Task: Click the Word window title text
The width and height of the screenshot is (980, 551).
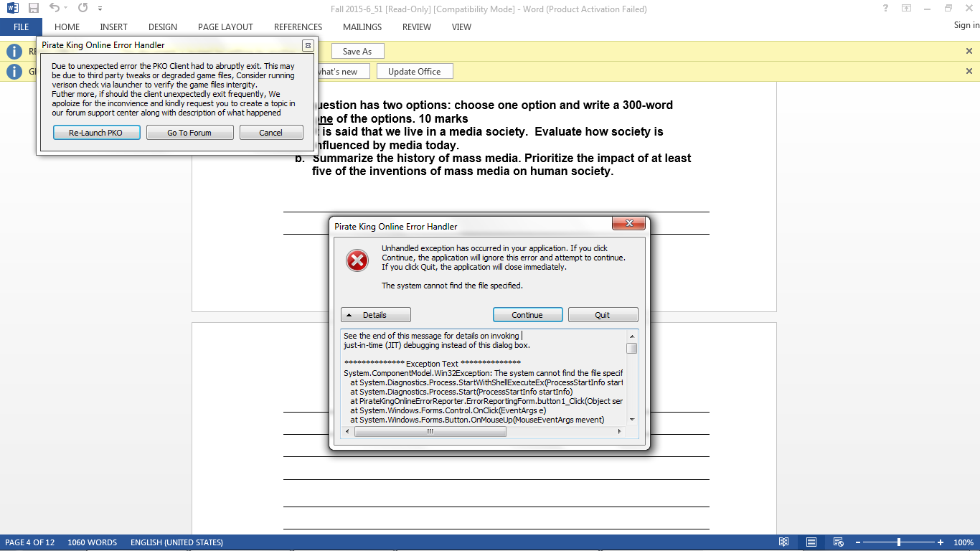Action: (490, 9)
